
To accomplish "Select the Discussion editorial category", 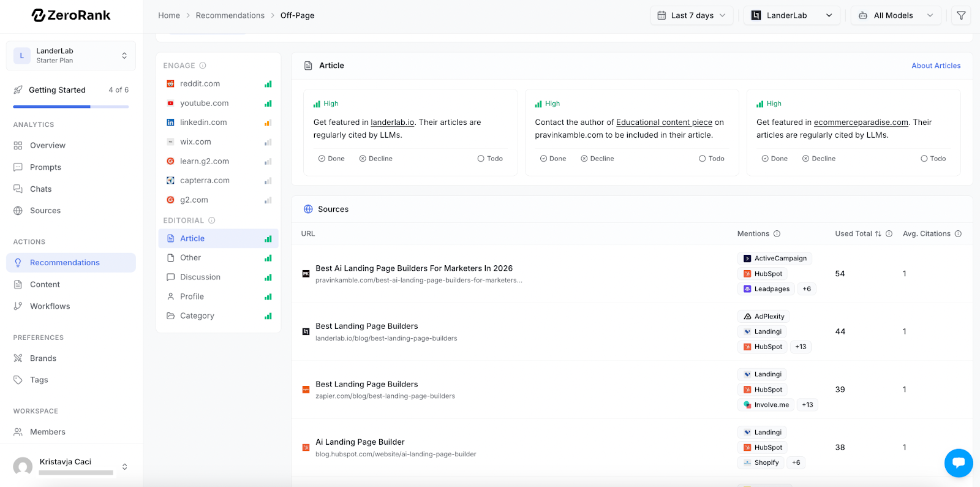I will tap(219, 277).
